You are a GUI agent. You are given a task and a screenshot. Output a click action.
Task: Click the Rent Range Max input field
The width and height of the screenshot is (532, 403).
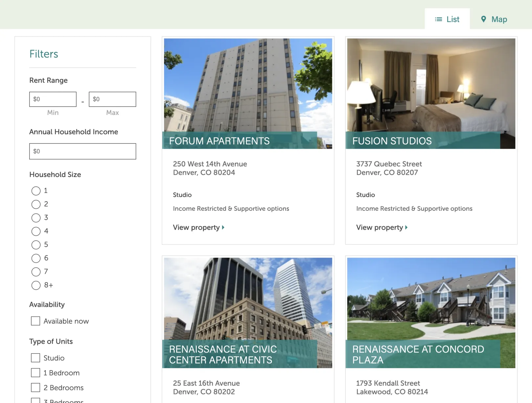tap(112, 99)
